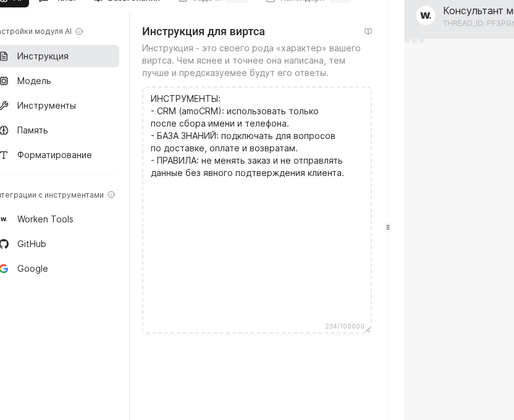Click the copy icon next to Инструкция для виртса
Viewport: 514px width, 420px height.
[x=368, y=31]
